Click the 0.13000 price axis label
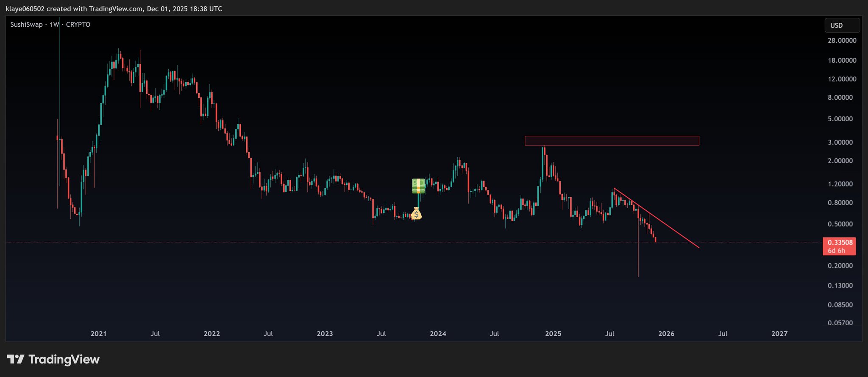Image resolution: width=868 pixels, height=377 pixels. (x=840, y=286)
